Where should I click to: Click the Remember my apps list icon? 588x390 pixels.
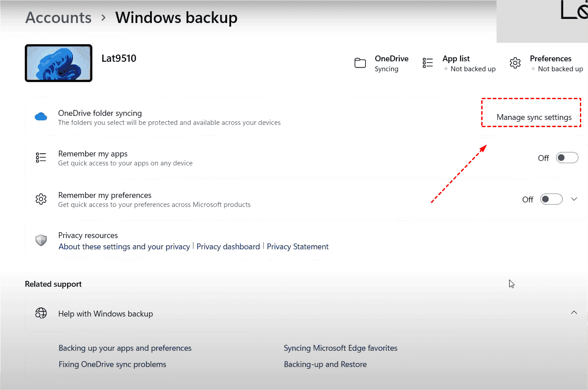pyautogui.click(x=41, y=157)
